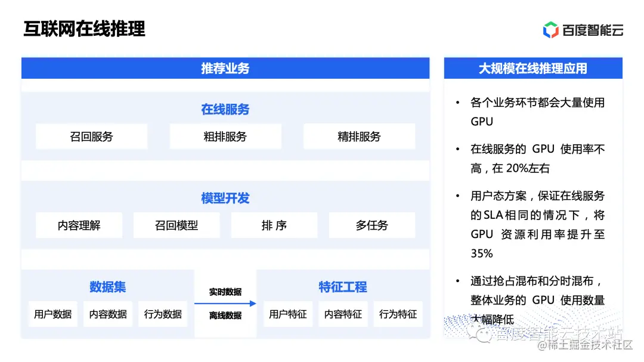The width and height of the screenshot is (644, 362).
Task: Select the 精排服务 service box
Action: (x=359, y=136)
